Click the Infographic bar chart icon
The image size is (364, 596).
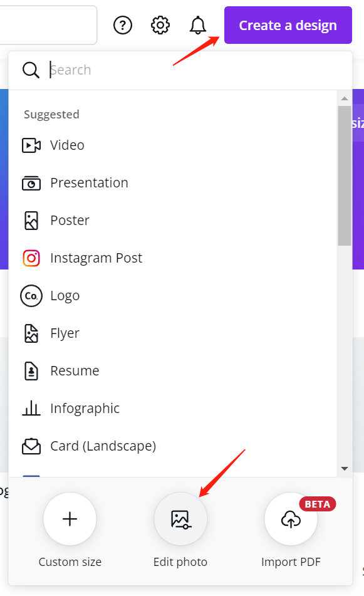pos(31,408)
